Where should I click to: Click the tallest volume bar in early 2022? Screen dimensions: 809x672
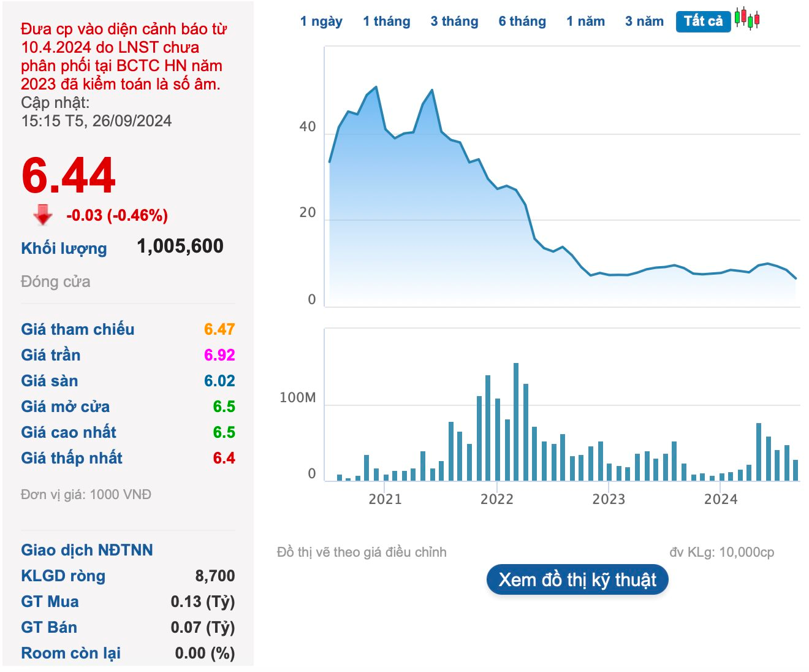pyautogui.click(x=516, y=422)
